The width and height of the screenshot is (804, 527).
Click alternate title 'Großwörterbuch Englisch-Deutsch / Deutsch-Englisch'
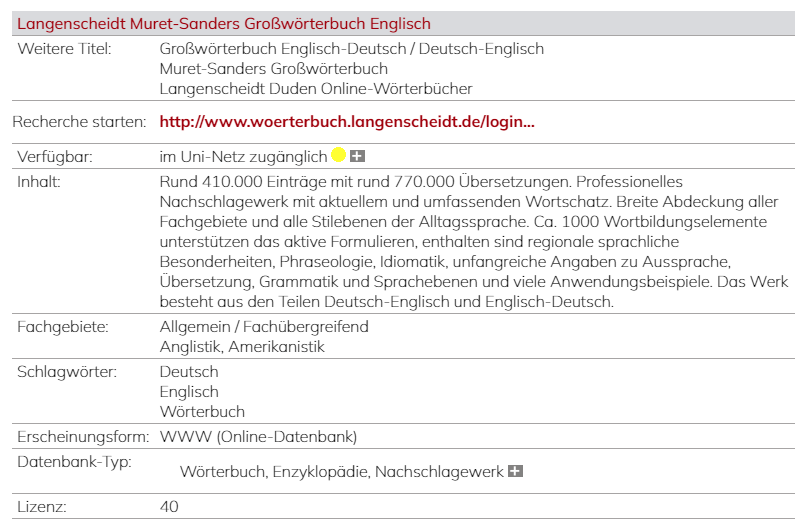[x=351, y=49]
